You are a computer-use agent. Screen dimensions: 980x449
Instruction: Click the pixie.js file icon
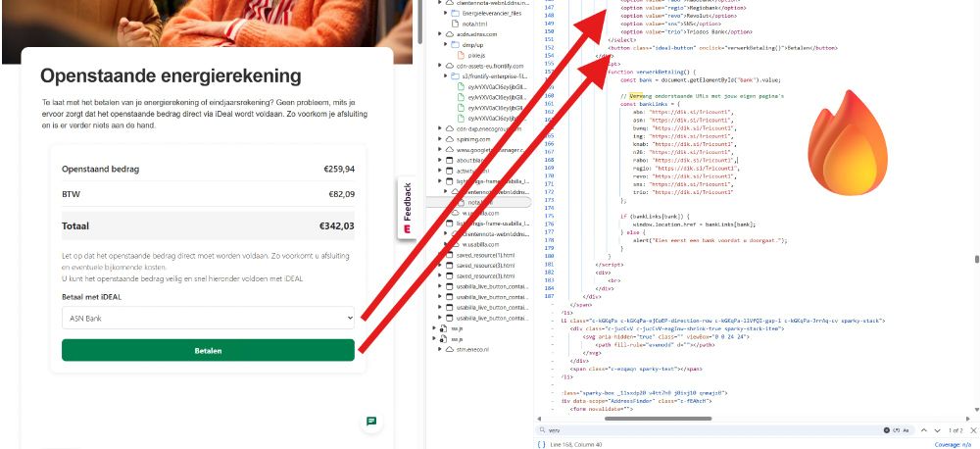click(461, 55)
